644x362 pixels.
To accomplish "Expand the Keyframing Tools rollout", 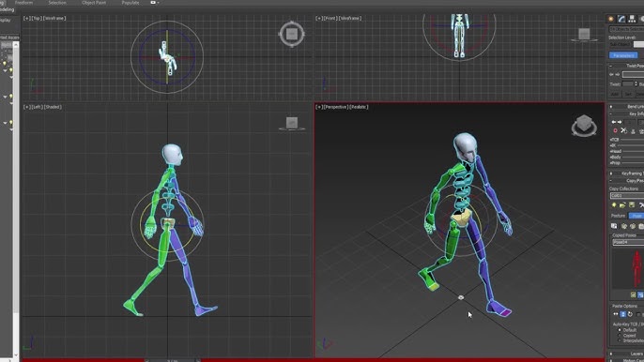I will click(611, 173).
